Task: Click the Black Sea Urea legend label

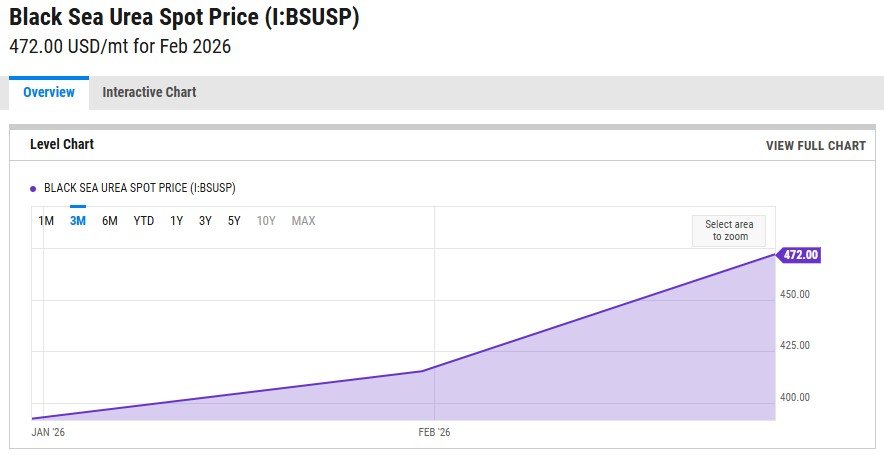Action: [140, 188]
